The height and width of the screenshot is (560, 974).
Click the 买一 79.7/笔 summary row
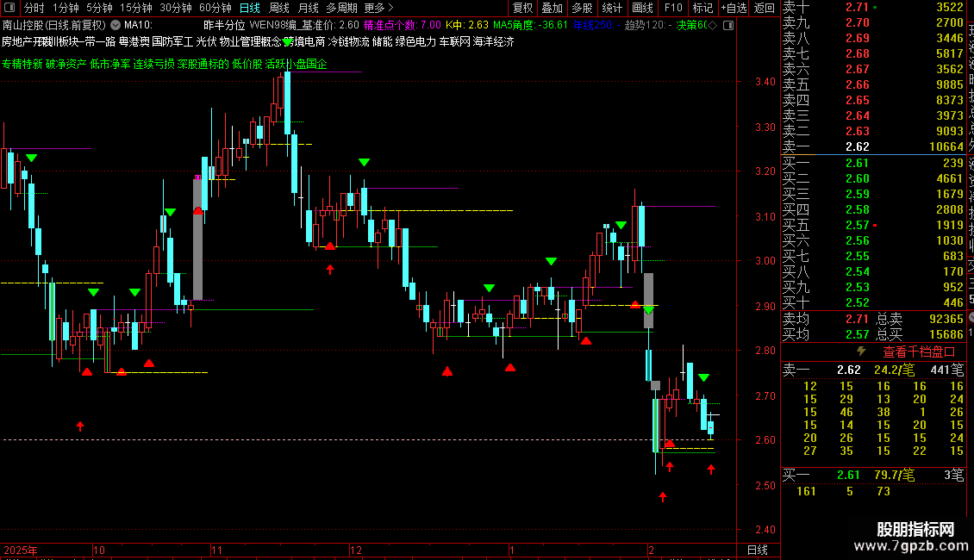tap(873, 476)
